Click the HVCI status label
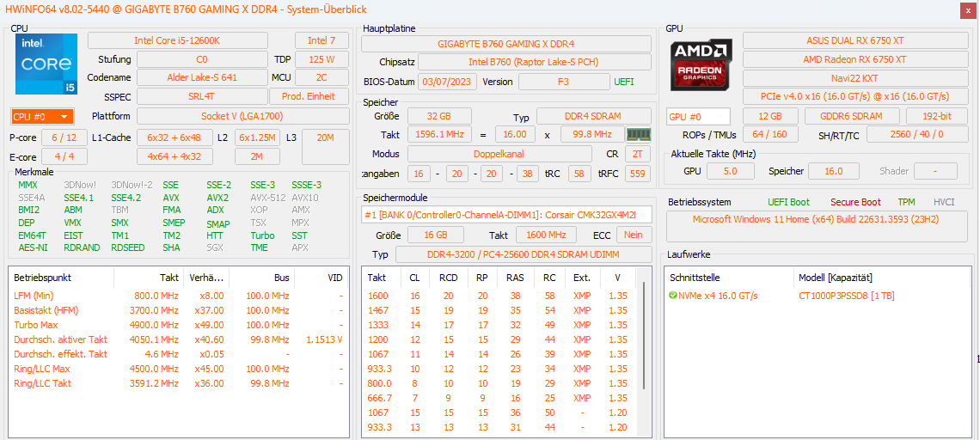 point(944,202)
